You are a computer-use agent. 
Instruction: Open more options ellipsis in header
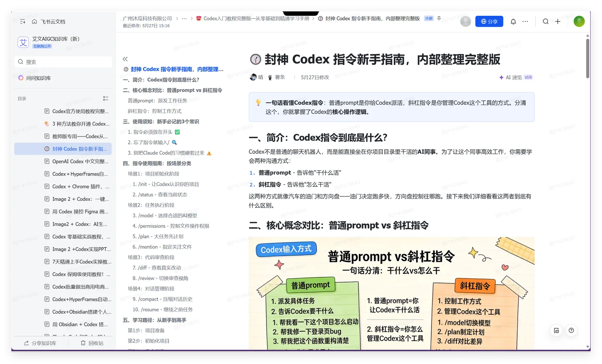(525, 21)
